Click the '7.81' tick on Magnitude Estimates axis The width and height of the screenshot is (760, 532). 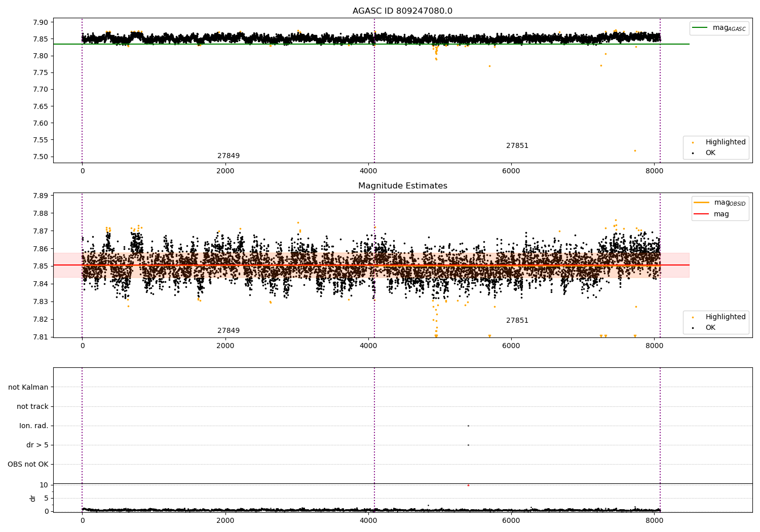40,337
